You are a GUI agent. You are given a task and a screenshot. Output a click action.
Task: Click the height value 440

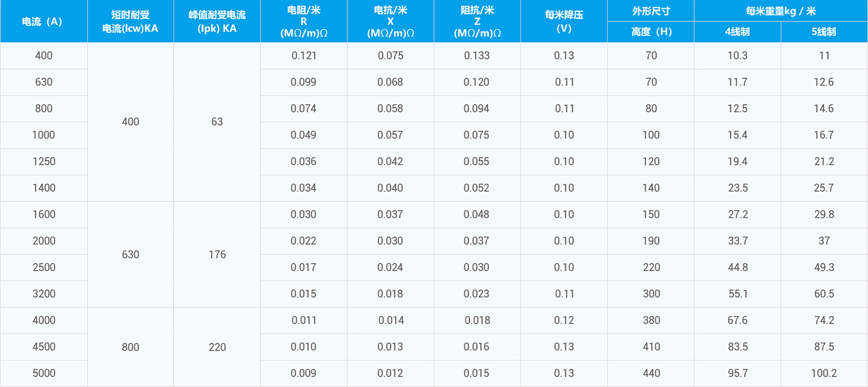(x=651, y=373)
